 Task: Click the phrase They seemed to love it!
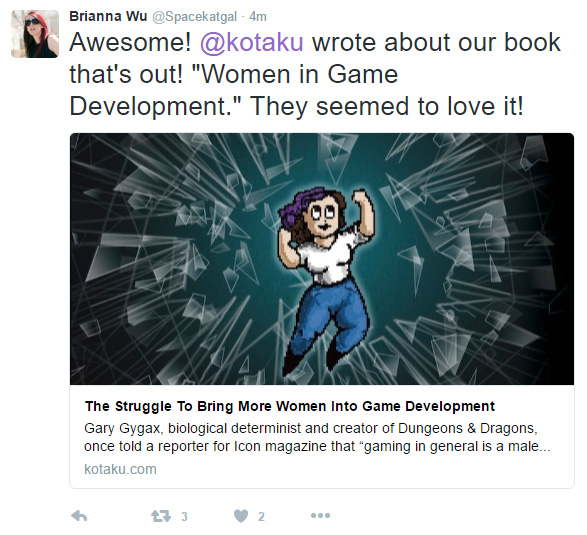(387, 106)
